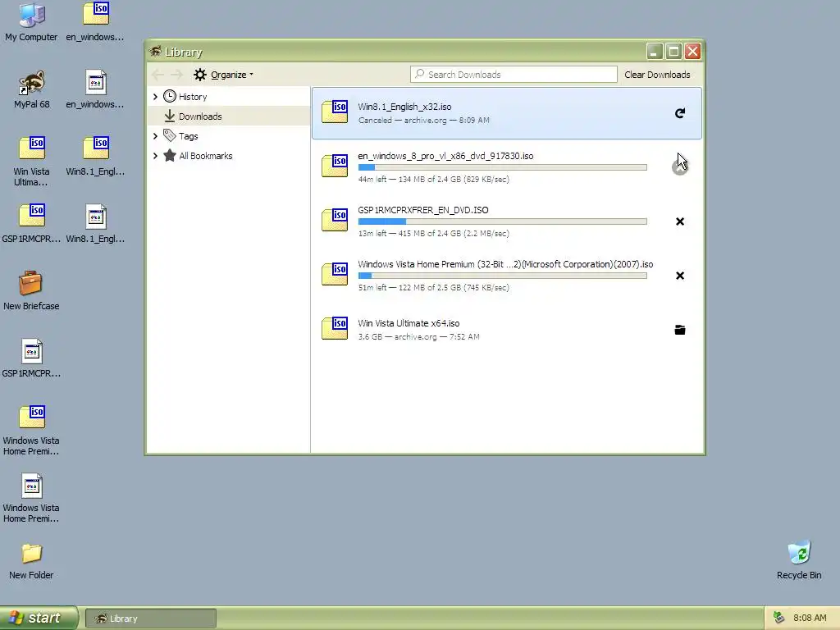The image size is (840, 630).
Task: Click the Windows Vista Home Premium iso icon in list
Action: click(335, 274)
